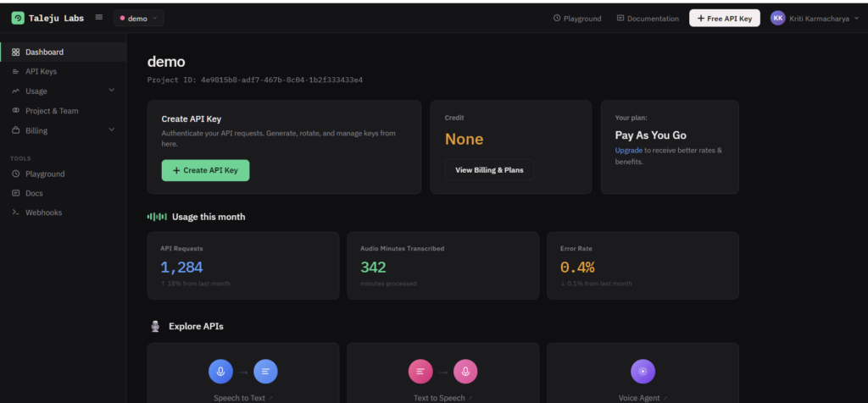Click the Free API Key button

(x=724, y=18)
